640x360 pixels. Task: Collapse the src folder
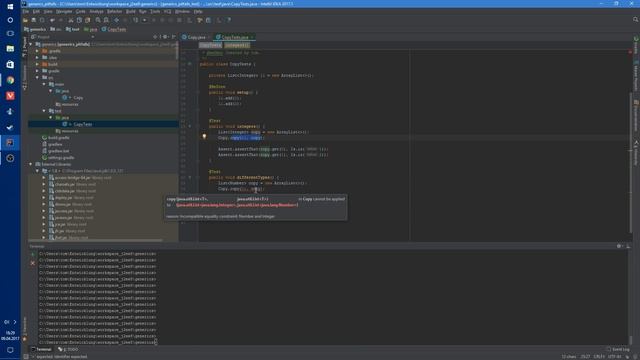37,78
